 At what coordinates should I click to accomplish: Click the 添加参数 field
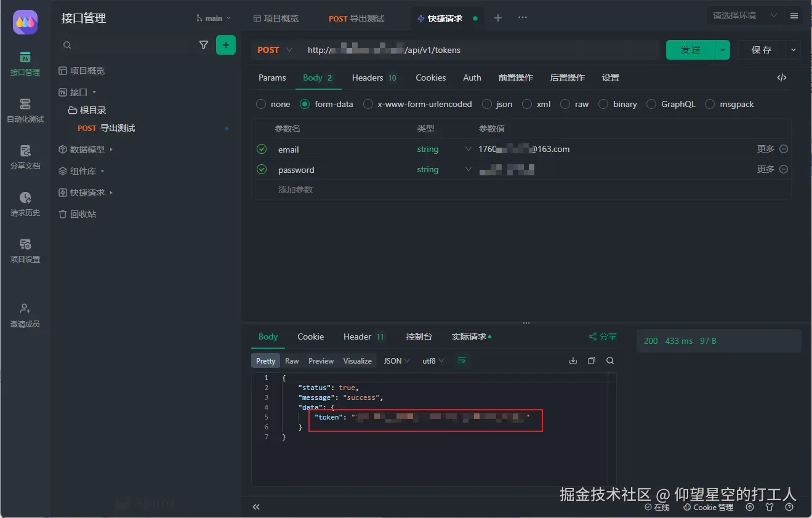(x=295, y=189)
